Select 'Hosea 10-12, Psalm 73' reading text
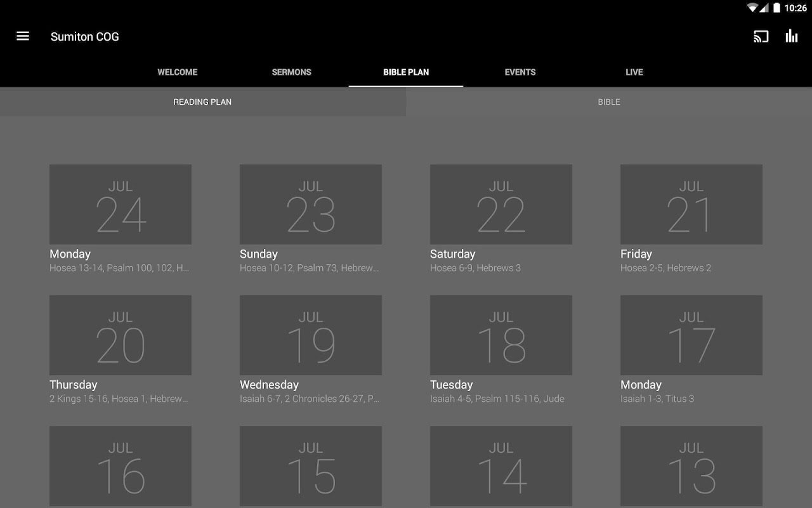812x508 pixels. pyautogui.click(x=310, y=268)
